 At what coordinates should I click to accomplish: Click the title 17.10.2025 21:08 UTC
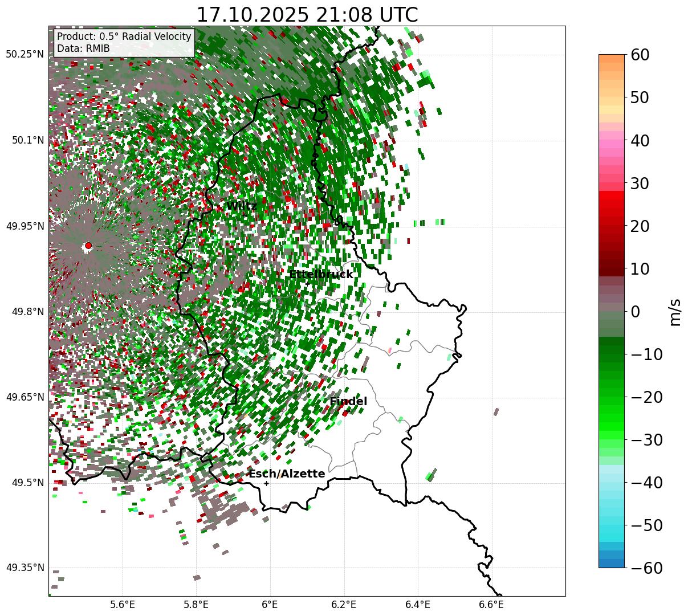(x=307, y=15)
